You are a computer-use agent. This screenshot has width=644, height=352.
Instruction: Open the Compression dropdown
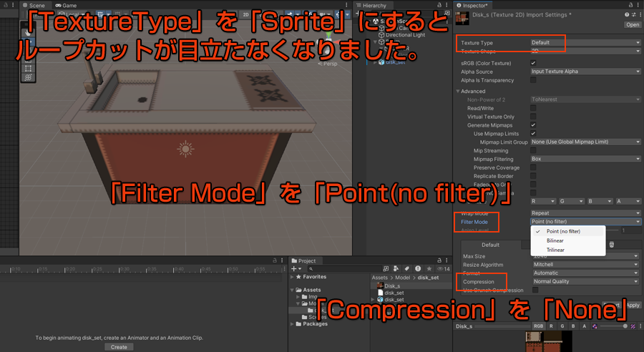coord(585,281)
